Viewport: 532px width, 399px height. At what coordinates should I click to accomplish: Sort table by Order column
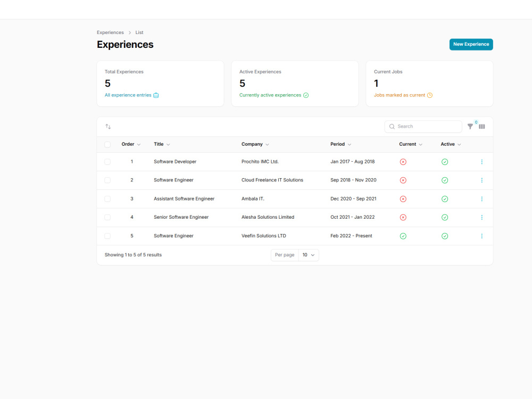click(x=131, y=144)
